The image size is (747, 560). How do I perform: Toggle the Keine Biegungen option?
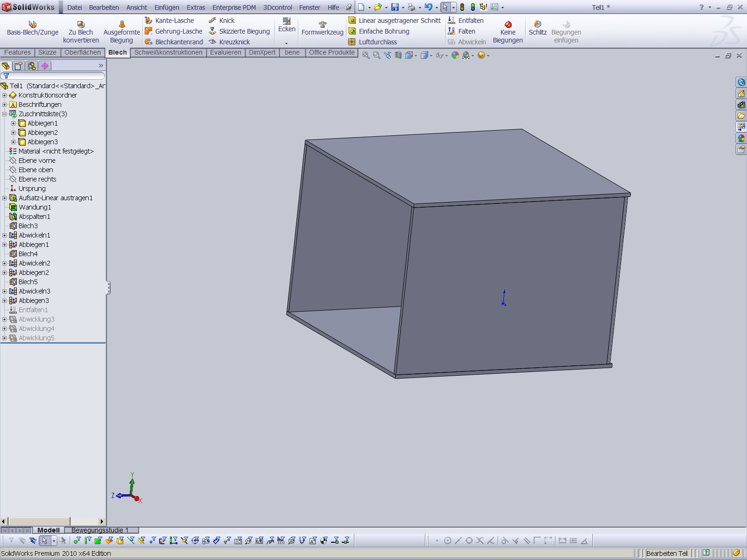tap(507, 32)
